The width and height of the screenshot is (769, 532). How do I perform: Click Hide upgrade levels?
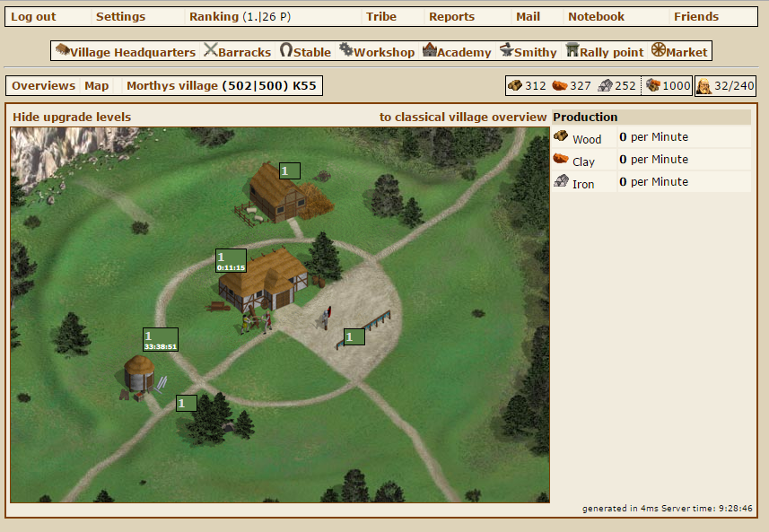(72, 118)
